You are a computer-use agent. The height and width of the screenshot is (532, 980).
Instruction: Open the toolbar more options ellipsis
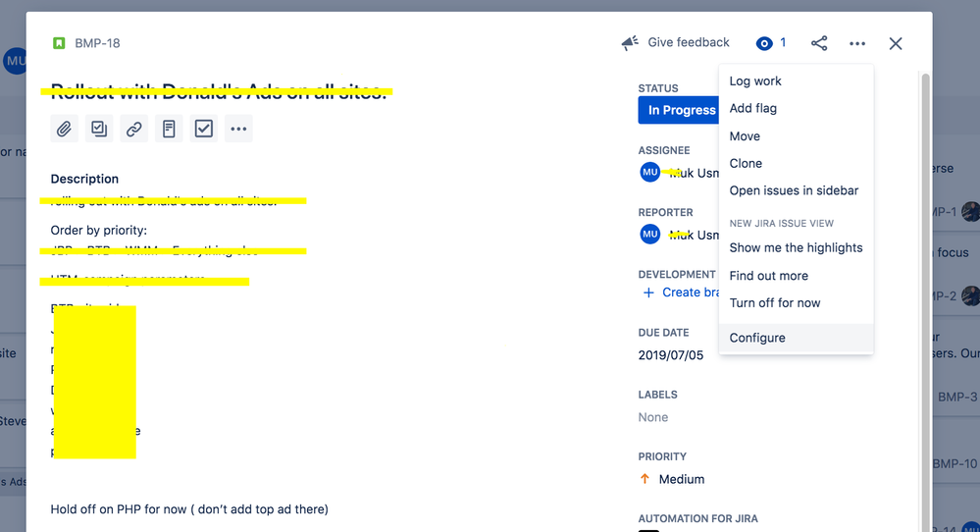pos(238,129)
